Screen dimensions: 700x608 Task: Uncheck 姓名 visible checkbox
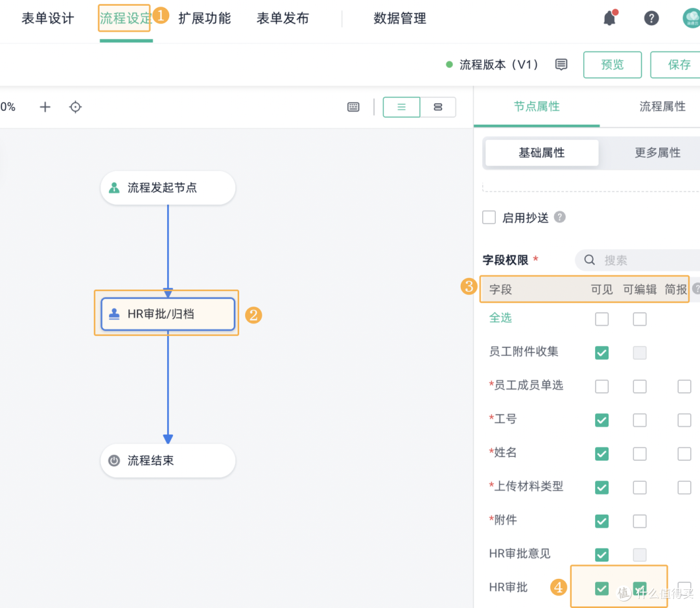click(x=601, y=454)
